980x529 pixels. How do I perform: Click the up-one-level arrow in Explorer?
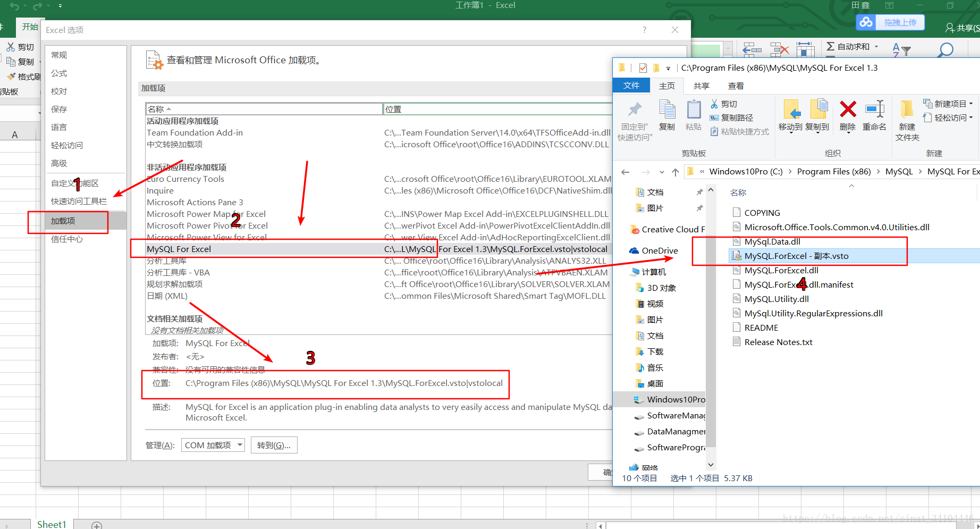tap(675, 172)
